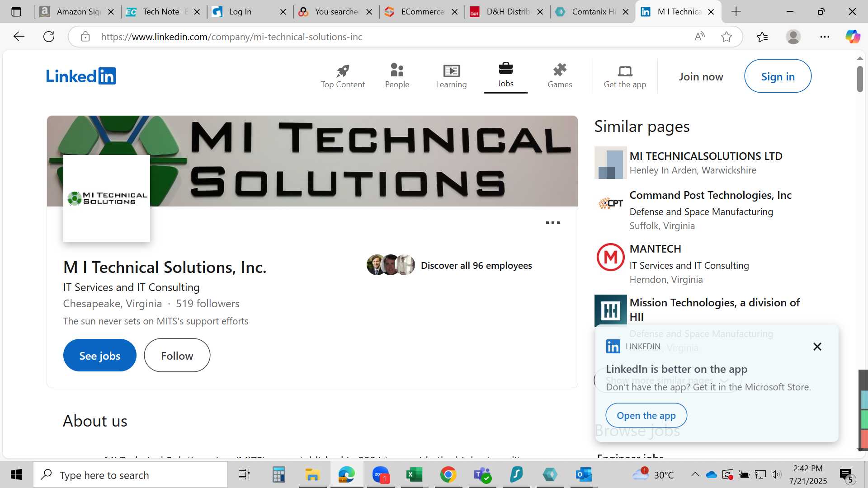
Task: Open LinkedIn home via logo
Action: click(x=81, y=76)
